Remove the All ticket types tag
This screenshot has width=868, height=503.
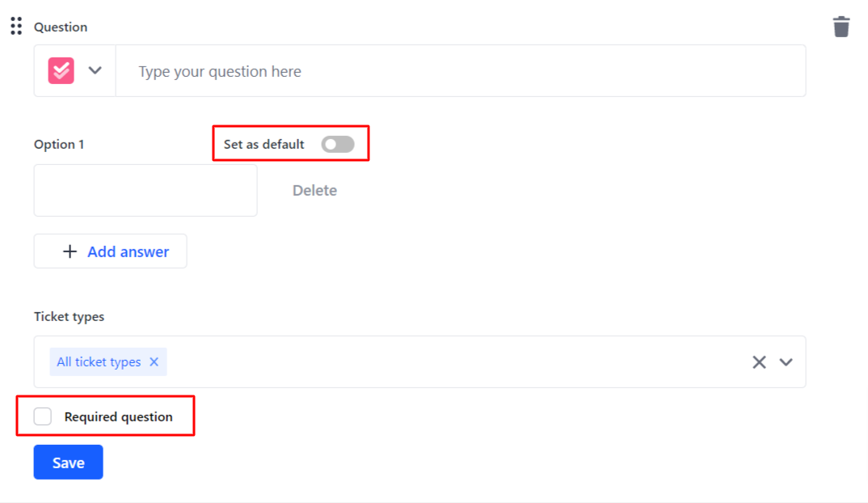[x=154, y=361]
